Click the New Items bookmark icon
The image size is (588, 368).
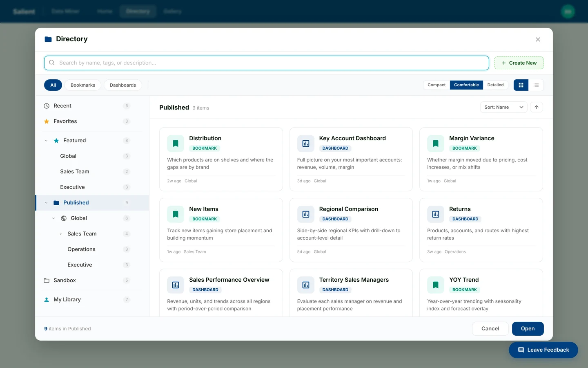pyautogui.click(x=176, y=214)
